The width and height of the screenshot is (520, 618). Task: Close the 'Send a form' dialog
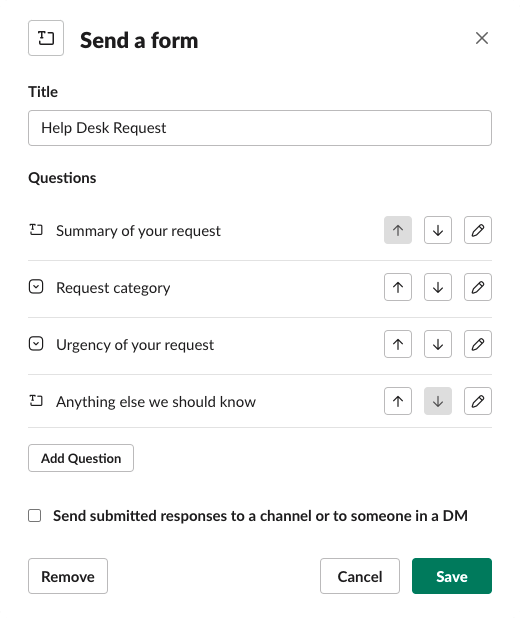point(482,38)
